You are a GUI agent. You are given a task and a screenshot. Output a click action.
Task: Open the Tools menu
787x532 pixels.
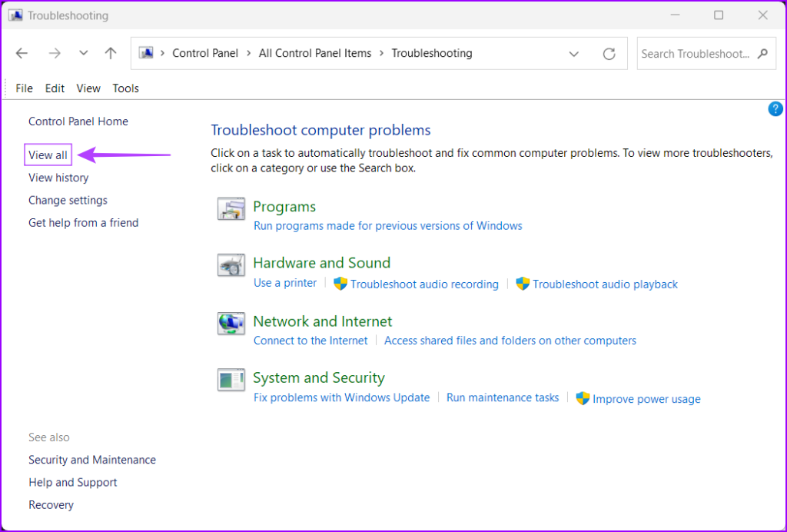click(x=125, y=88)
